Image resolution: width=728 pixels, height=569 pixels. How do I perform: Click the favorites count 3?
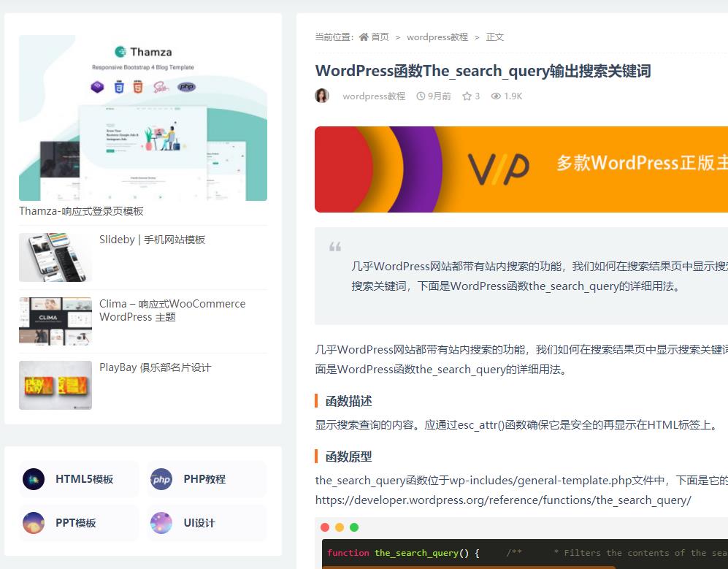coord(478,96)
